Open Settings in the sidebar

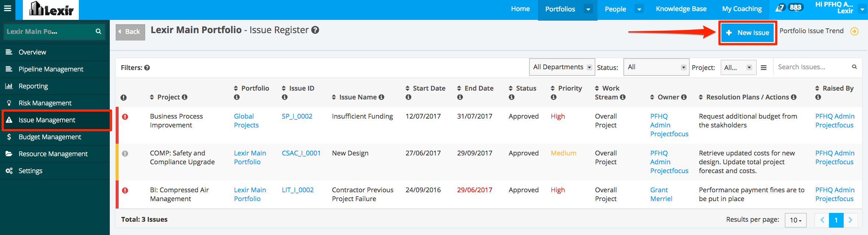tap(55, 171)
